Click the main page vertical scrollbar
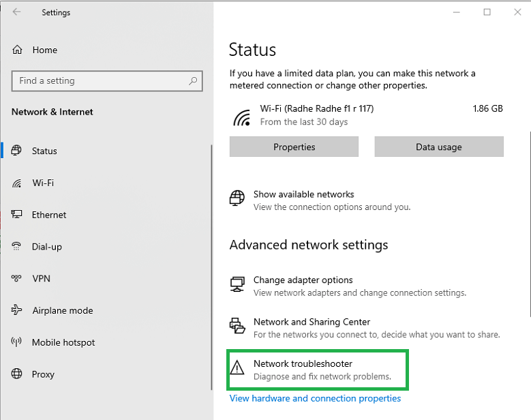531x420 pixels. 530,224
